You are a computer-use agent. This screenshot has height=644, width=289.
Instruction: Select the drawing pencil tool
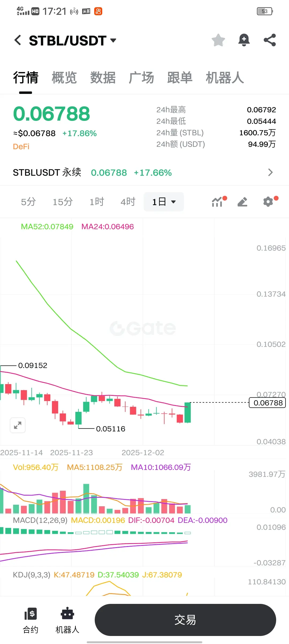242,202
